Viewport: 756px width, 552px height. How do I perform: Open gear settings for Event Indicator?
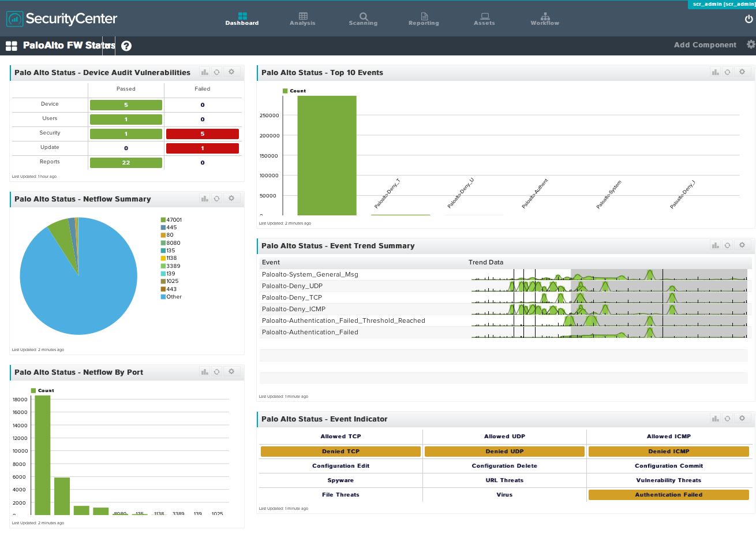742,419
